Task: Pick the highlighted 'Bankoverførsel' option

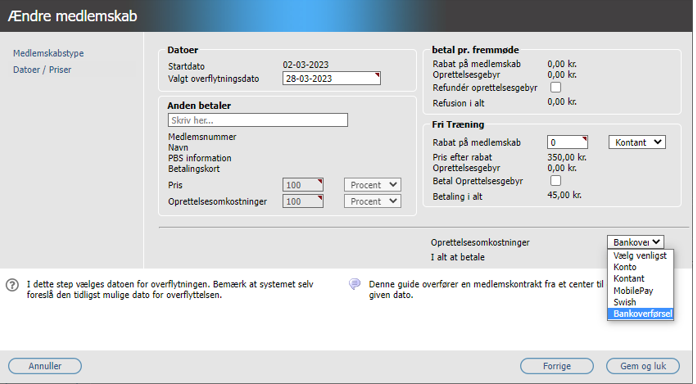Action: pyautogui.click(x=640, y=314)
